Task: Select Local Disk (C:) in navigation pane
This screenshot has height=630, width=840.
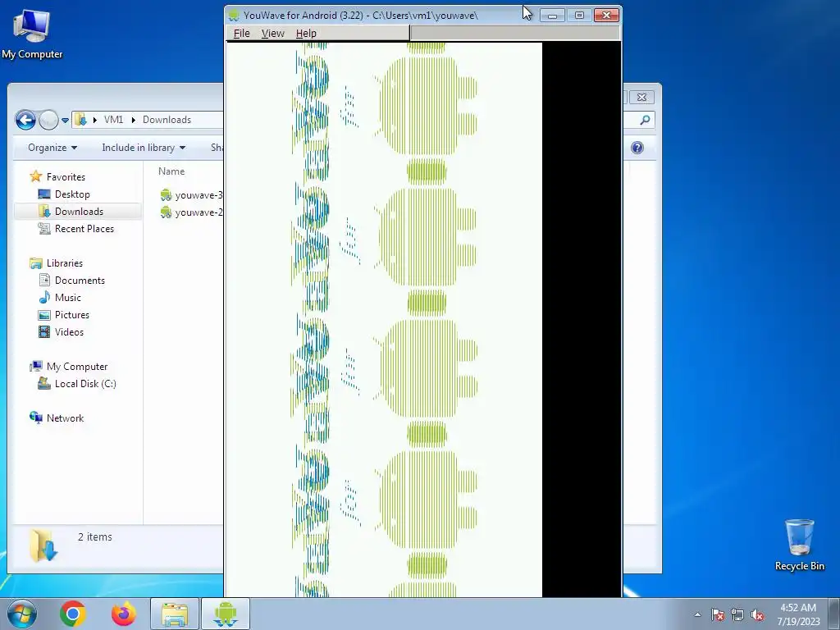Action: (x=85, y=384)
